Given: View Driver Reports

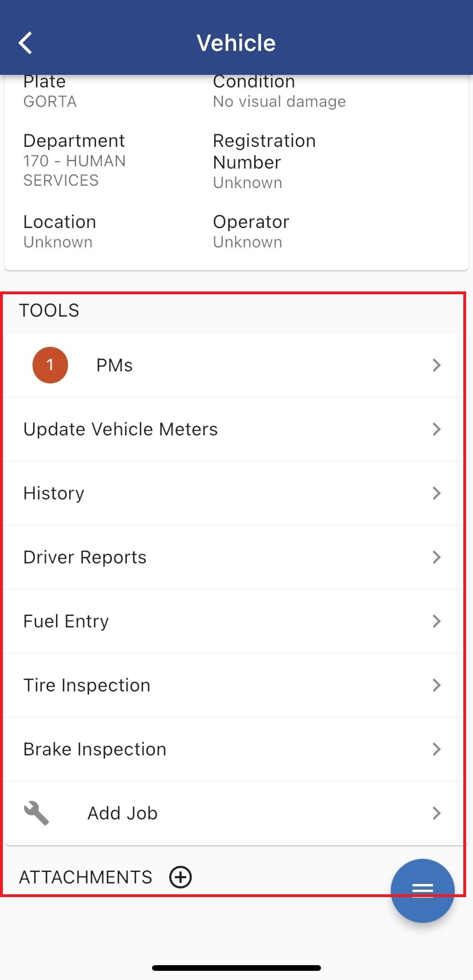Looking at the screenshot, I should coord(85,557).
